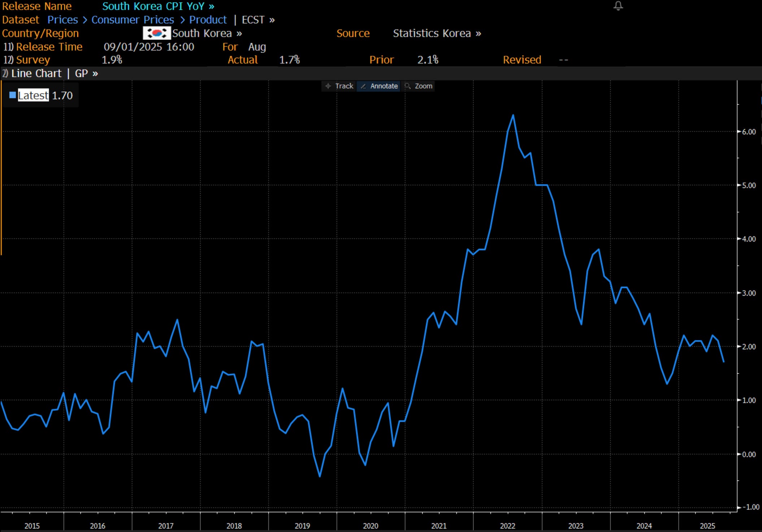Expand the South Korea country selector

pyautogui.click(x=207, y=33)
